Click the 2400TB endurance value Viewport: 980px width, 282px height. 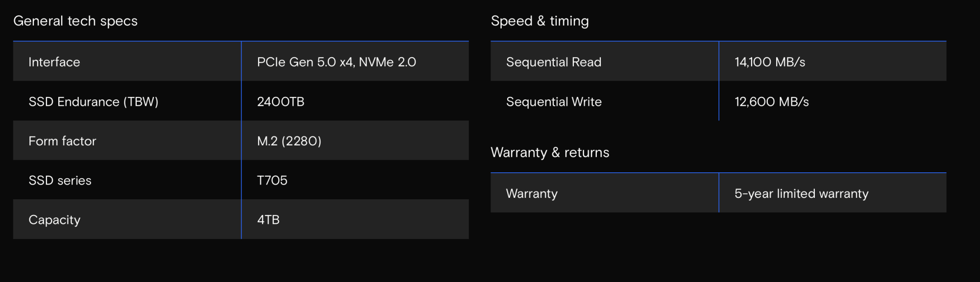pos(281,101)
